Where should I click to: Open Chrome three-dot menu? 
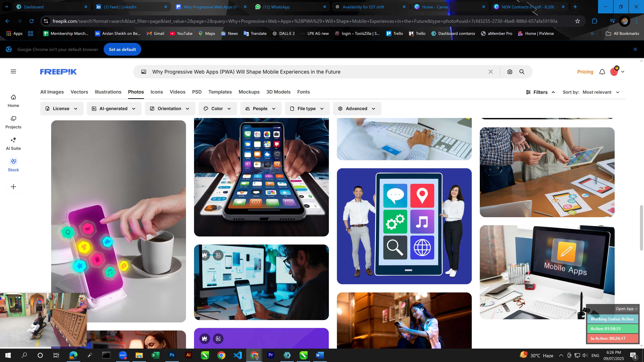(636, 21)
